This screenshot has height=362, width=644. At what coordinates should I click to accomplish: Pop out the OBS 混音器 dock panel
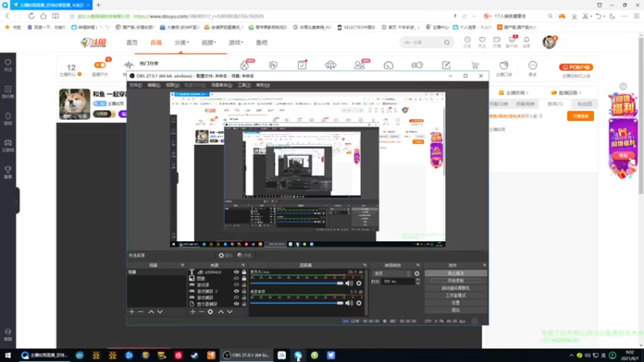[365, 265]
